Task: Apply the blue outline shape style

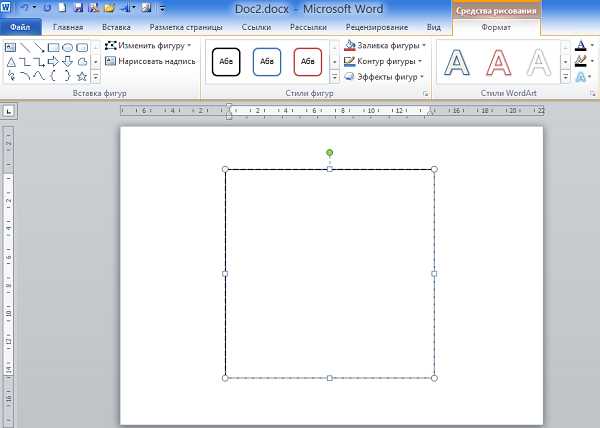Action: [267, 62]
